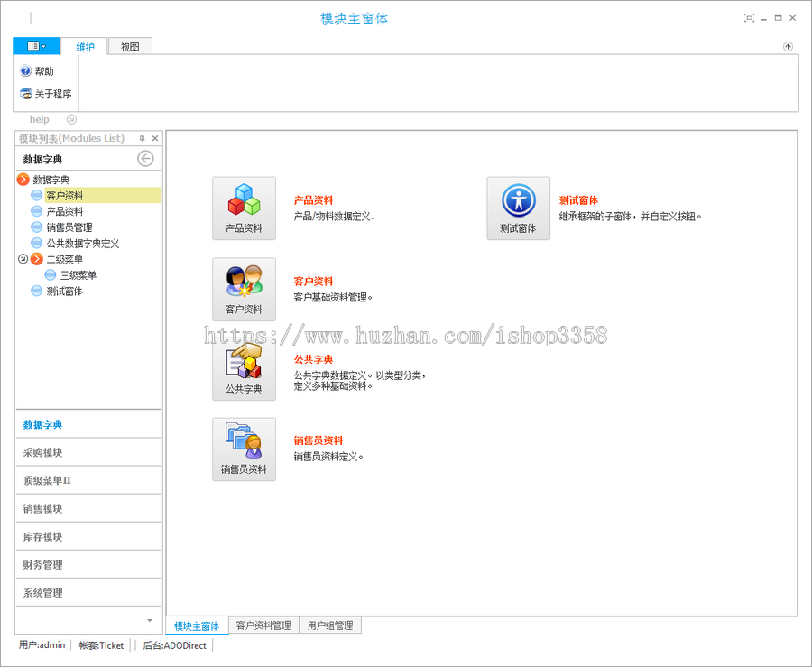This screenshot has height=667, width=812.
Task: Select the 模块主窗体 document tab
Action: 197,626
